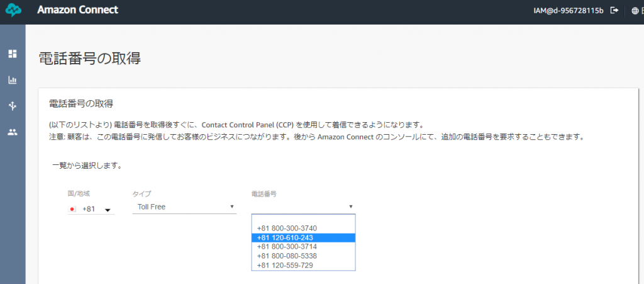Click the logout icon next to the IAM user
The width and height of the screenshot is (644, 284).
click(614, 10)
